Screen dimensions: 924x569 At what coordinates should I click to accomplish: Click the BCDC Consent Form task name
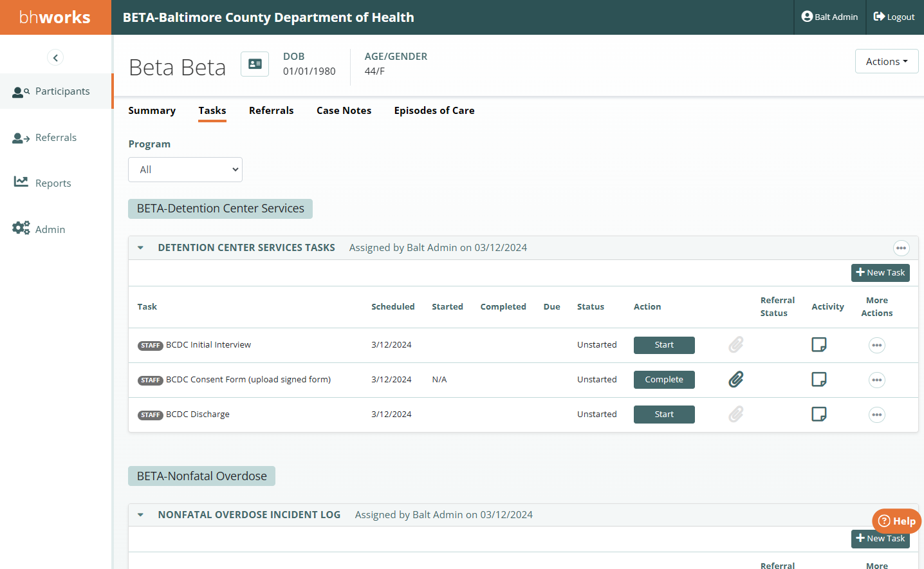point(248,380)
